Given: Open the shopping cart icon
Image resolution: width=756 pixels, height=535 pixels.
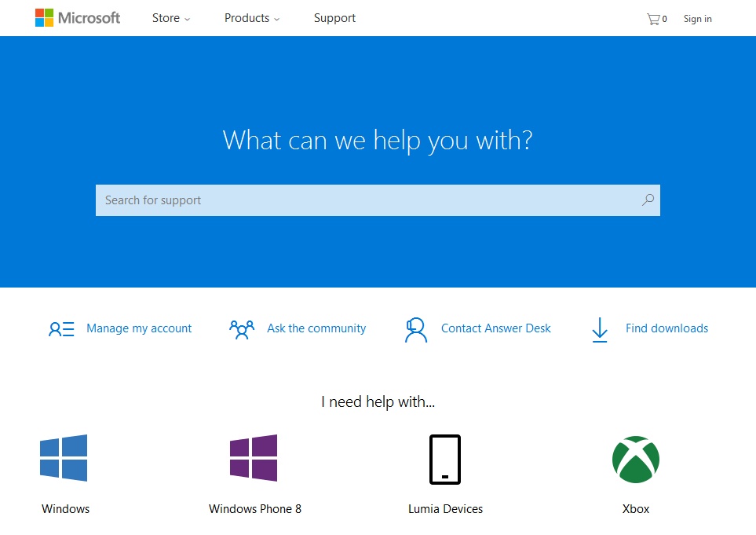Looking at the screenshot, I should 653,19.
